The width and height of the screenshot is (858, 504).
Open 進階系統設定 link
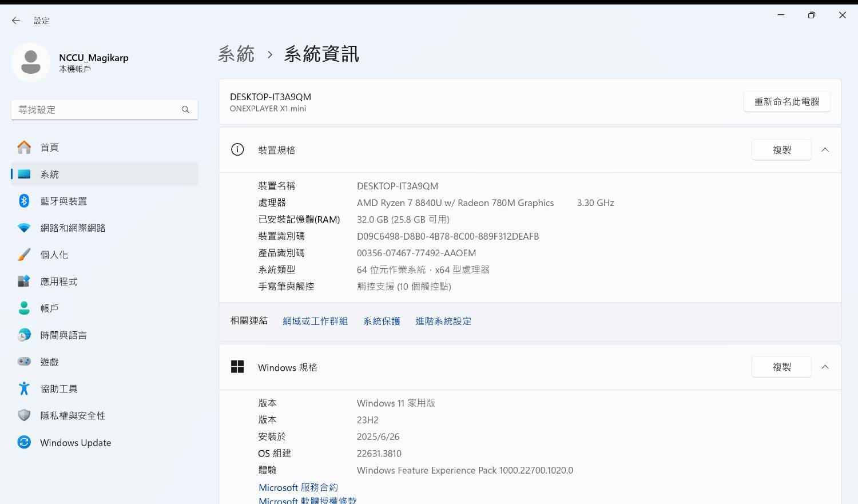(443, 321)
